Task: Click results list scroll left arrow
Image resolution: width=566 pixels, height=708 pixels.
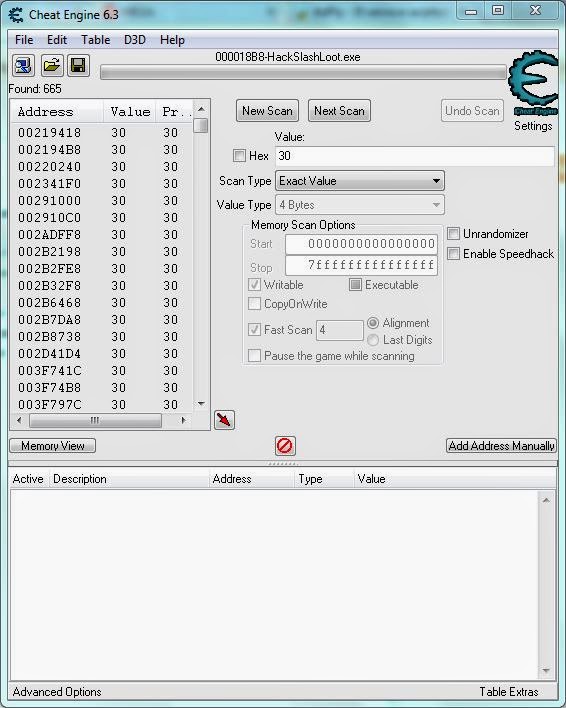Action: [19, 420]
